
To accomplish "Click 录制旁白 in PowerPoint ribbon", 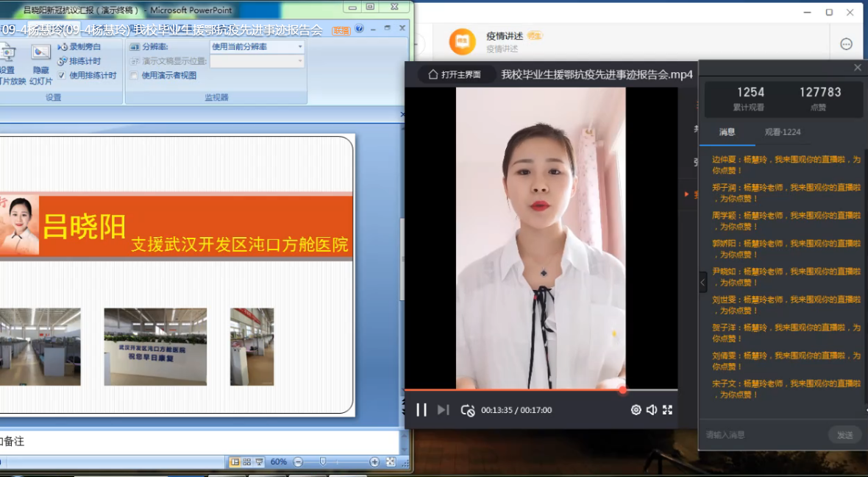I will click(79, 47).
